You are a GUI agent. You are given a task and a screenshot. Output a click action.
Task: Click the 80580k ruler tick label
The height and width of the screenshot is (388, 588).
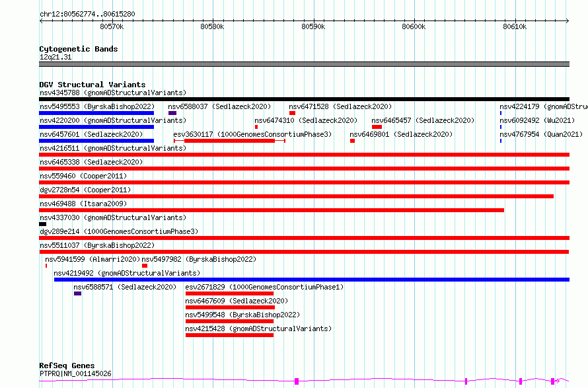point(212,26)
